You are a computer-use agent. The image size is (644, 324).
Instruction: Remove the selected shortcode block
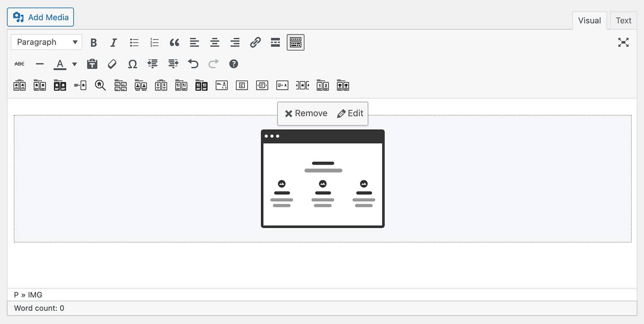tap(306, 114)
